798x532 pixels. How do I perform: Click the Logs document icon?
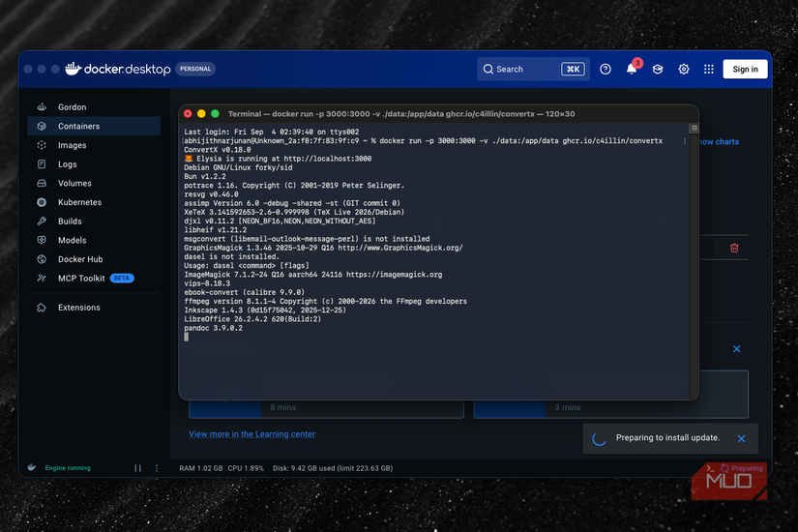pyautogui.click(x=42, y=163)
